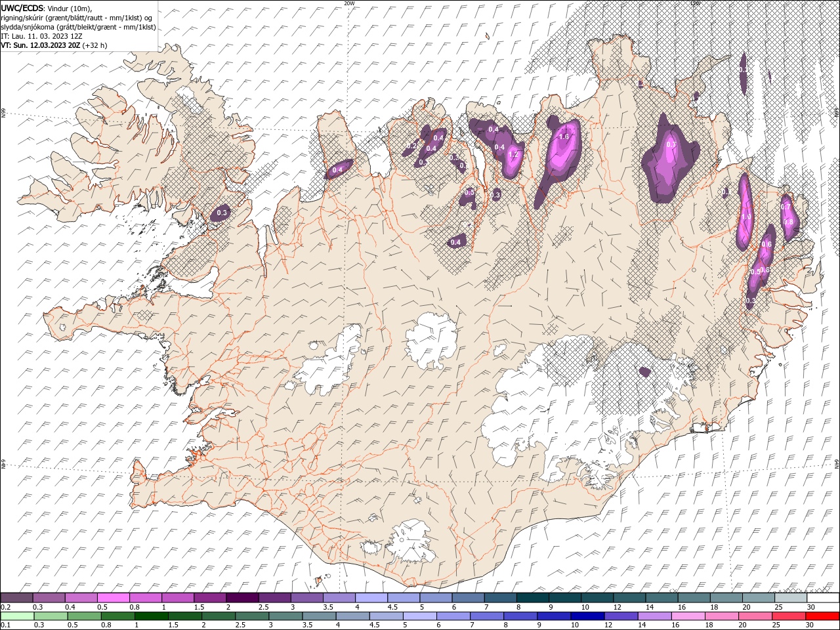Click the '14' label in the top legend row
Screen dimensions: 840x630
649,607
